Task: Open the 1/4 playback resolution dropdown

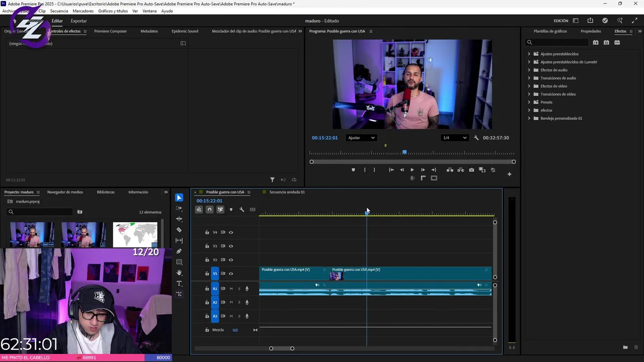Action: pyautogui.click(x=454, y=138)
